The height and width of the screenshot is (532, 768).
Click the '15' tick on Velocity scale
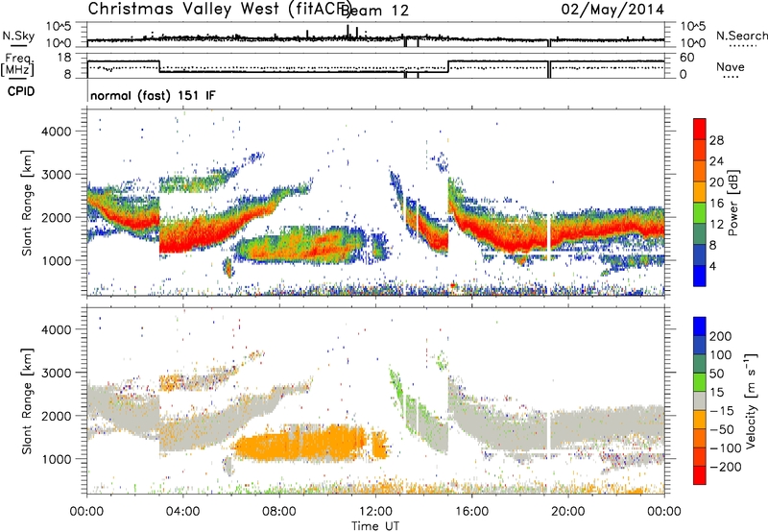point(716,393)
